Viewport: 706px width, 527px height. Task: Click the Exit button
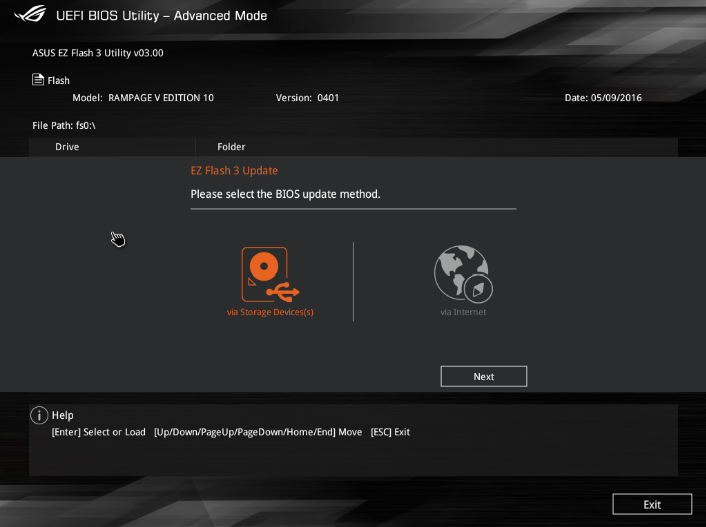652,505
